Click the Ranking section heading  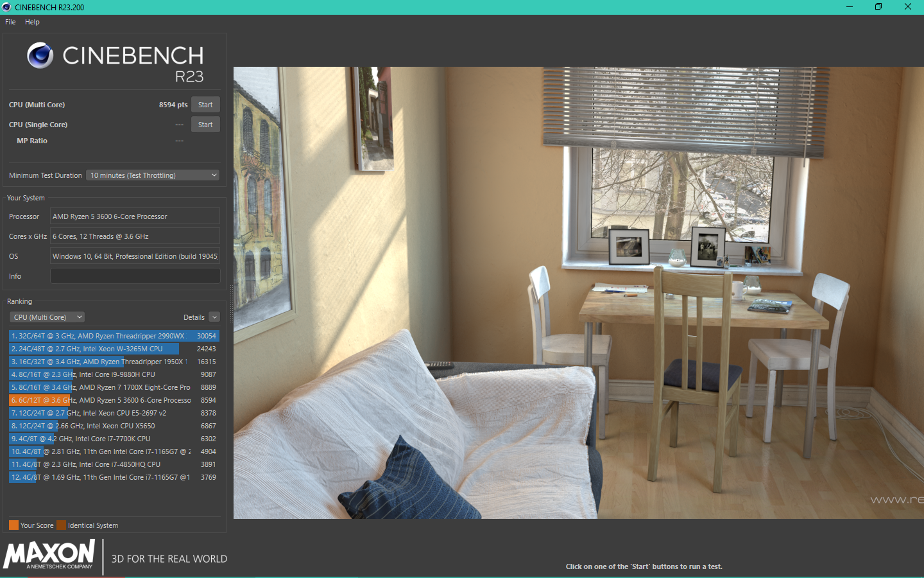[19, 301]
